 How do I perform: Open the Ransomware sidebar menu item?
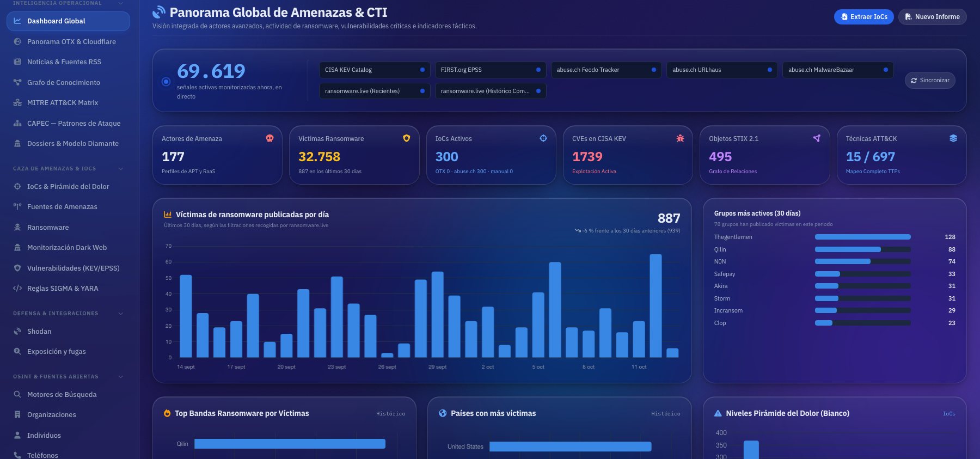tap(68, 228)
